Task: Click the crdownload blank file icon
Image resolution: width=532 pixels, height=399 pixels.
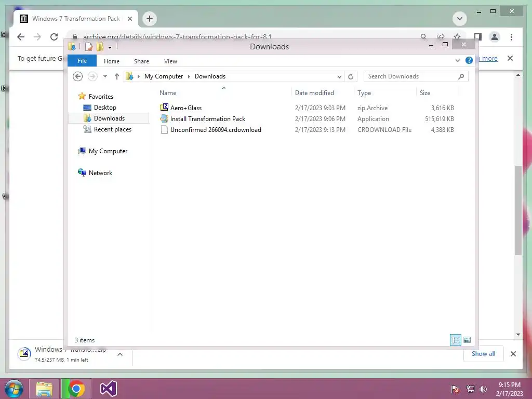Action: pyautogui.click(x=164, y=129)
